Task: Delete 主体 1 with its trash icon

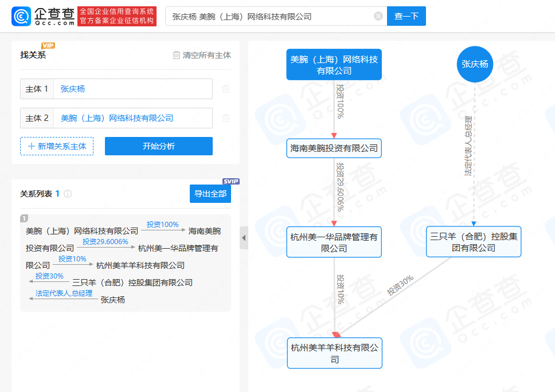Action: click(x=226, y=89)
